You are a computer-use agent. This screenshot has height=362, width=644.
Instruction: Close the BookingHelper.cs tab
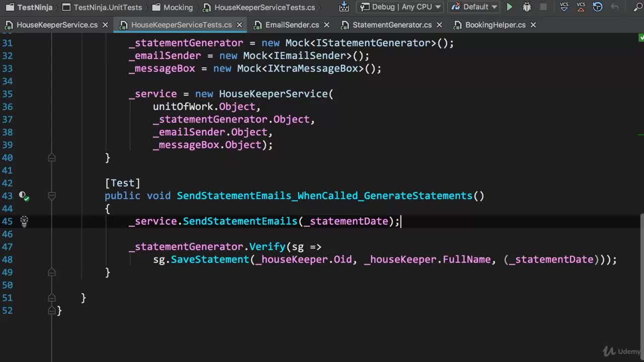click(x=533, y=25)
